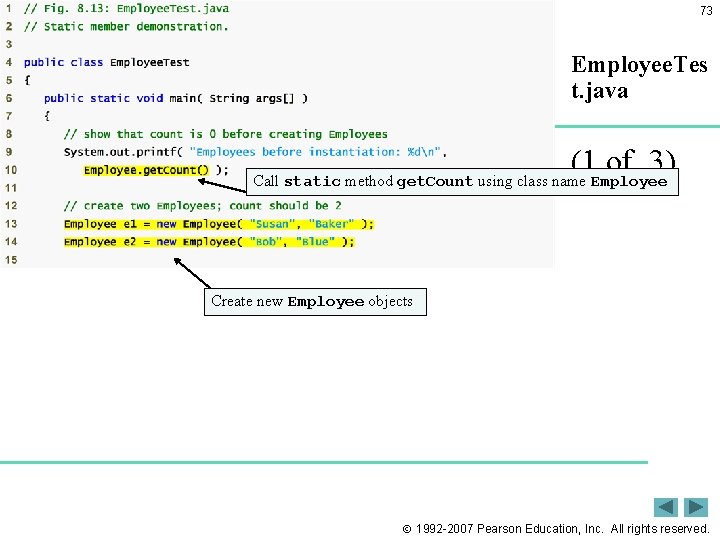The image size is (720, 540).
Task: Click the opening brace on line 5
Action: pyautogui.click(x=27, y=80)
